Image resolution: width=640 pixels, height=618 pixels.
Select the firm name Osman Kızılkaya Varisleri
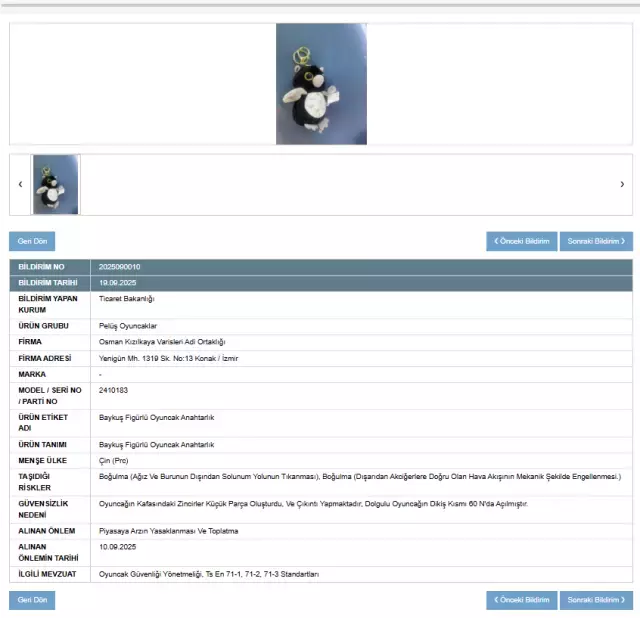(x=162, y=342)
